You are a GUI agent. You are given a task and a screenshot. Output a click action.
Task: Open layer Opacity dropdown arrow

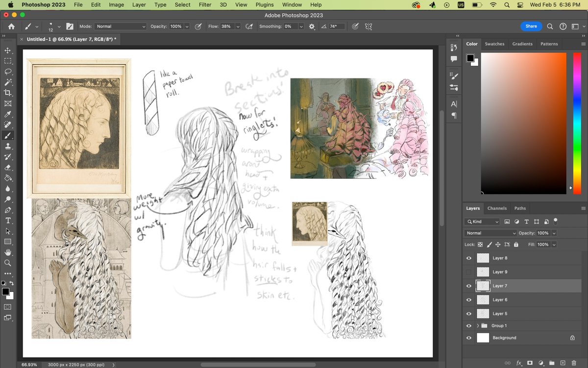pos(554,233)
